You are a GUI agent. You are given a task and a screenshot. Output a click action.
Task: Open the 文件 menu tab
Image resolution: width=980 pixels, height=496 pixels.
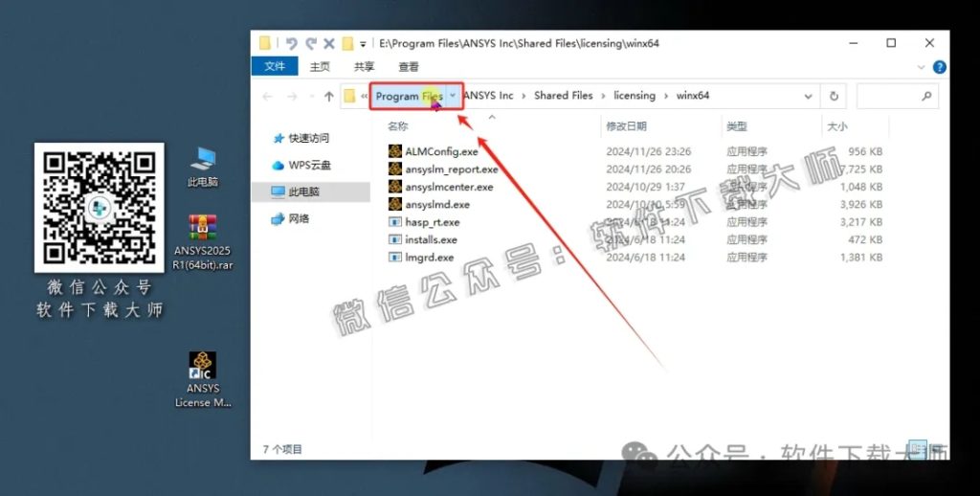275,67
